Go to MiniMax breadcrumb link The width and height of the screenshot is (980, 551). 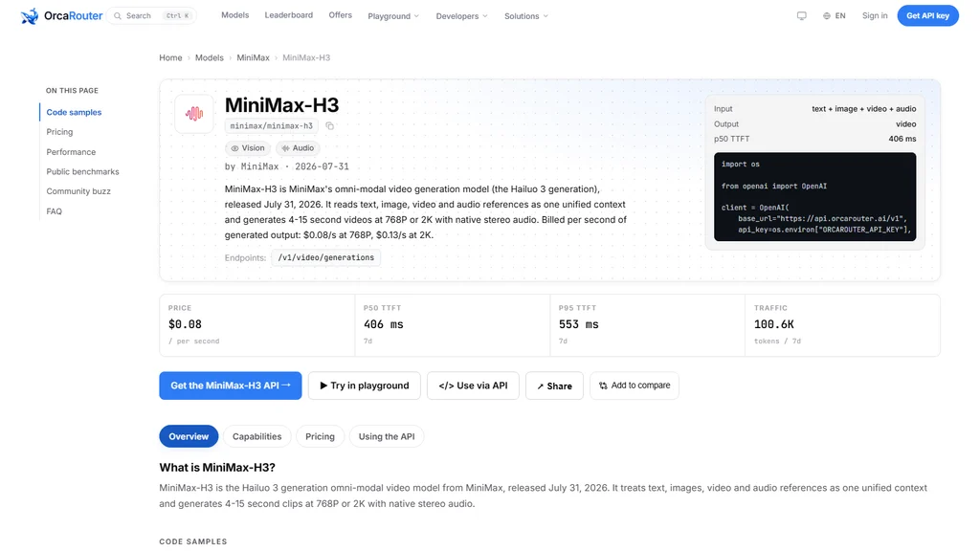pyautogui.click(x=253, y=57)
